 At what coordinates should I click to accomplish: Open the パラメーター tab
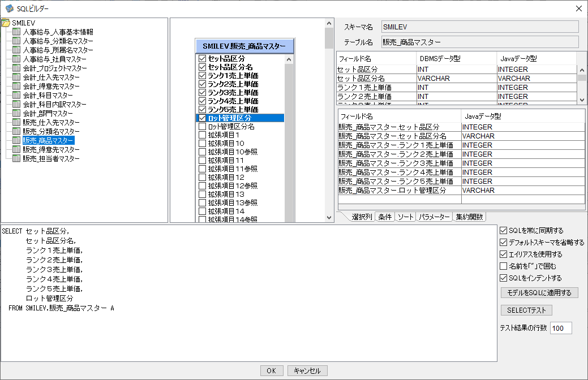coord(434,217)
